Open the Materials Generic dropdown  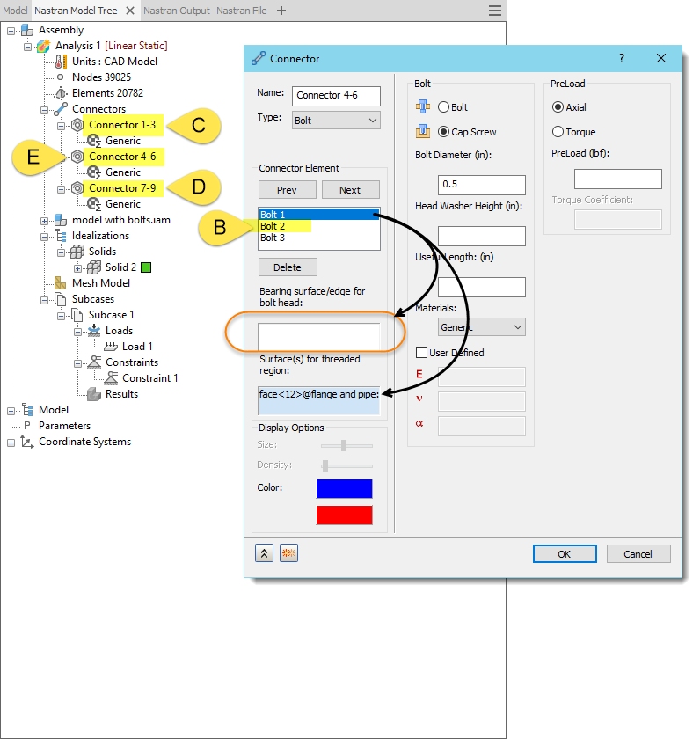click(481, 327)
